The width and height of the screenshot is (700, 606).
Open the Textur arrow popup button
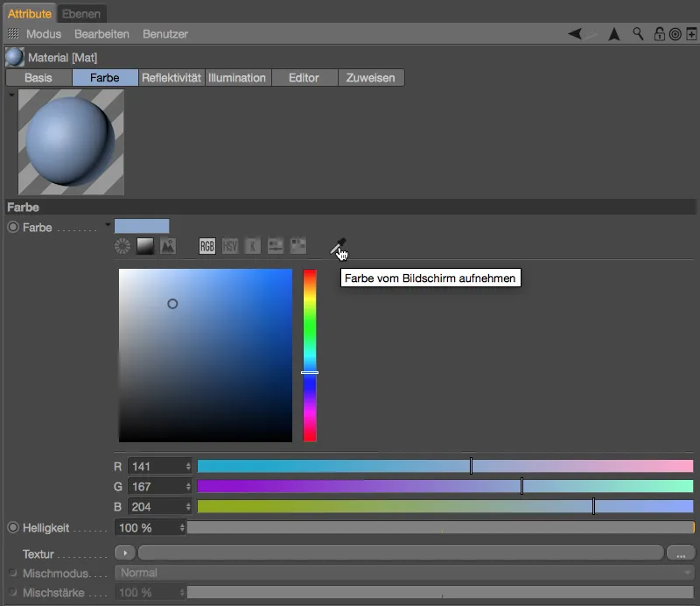tap(125, 553)
